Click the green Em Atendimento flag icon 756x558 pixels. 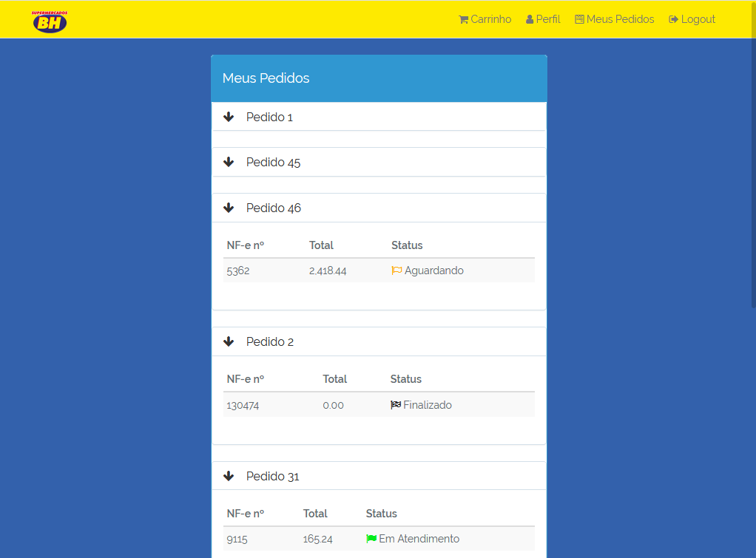371,539
